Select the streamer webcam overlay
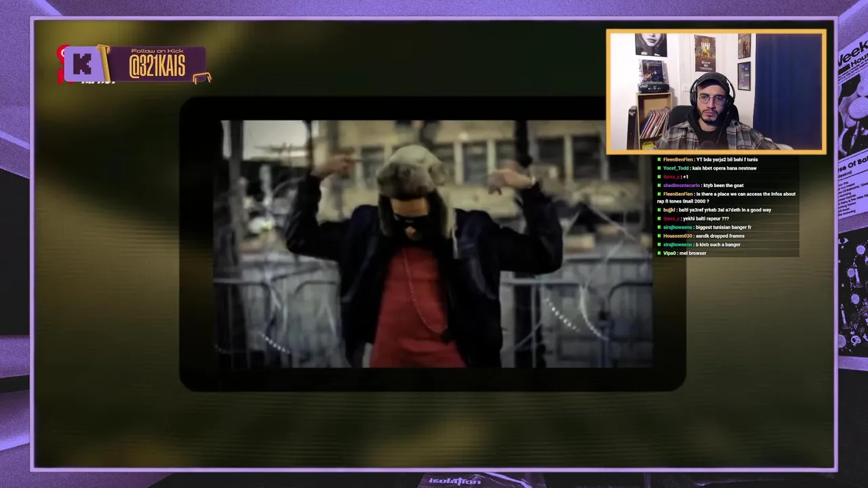The image size is (868, 488). (x=716, y=91)
